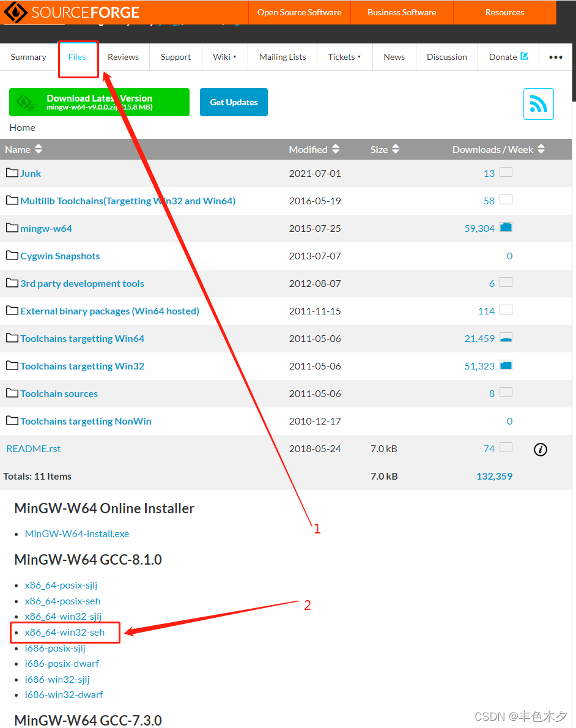The image size is (576, 728).
Task: Open the Mailing Lists tab
Action: click(x=282, y=57)
